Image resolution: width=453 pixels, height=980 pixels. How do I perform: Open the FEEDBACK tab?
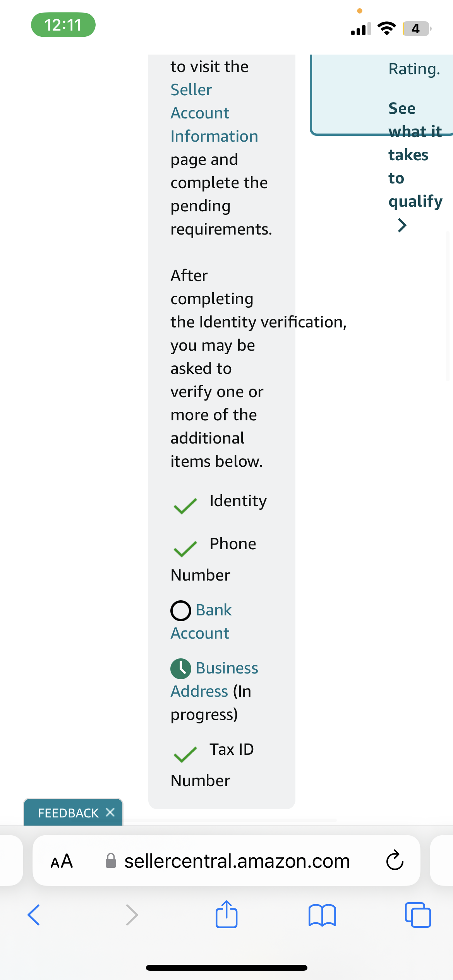coord(68,813)
